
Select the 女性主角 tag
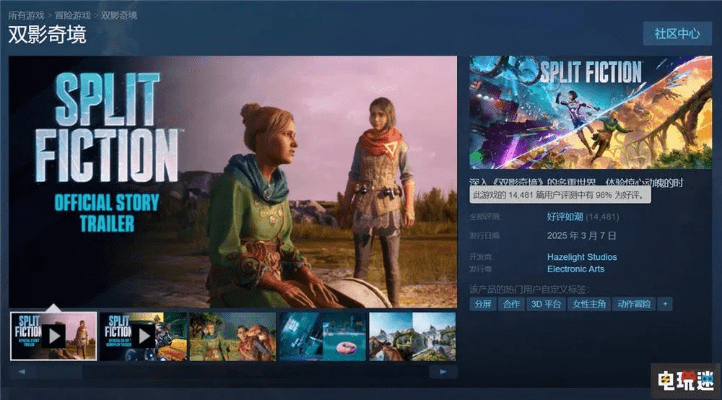589,303
